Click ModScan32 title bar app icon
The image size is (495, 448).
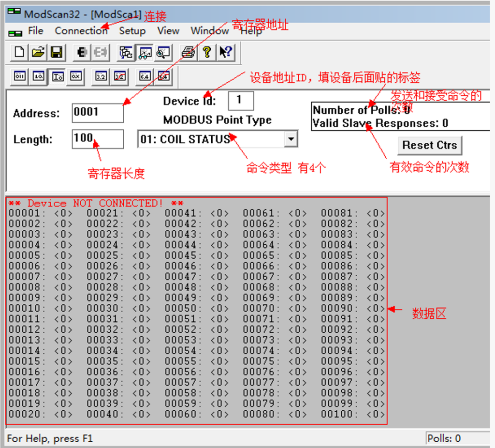tap(14, 12)
